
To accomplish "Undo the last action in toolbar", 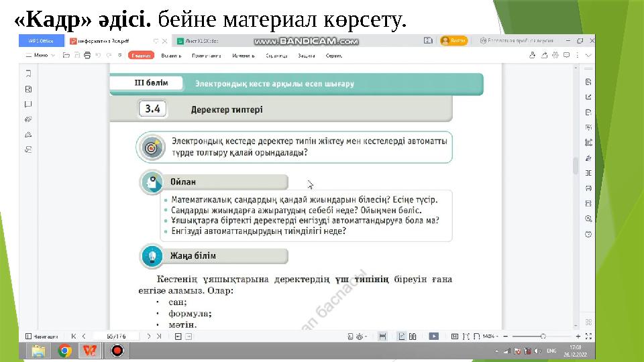I will [98, 55].
